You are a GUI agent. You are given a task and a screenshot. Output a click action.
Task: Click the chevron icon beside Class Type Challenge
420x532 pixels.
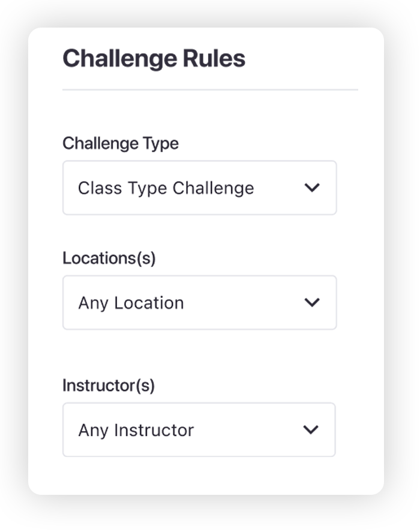pyautogui.click(x=311, y=188)
